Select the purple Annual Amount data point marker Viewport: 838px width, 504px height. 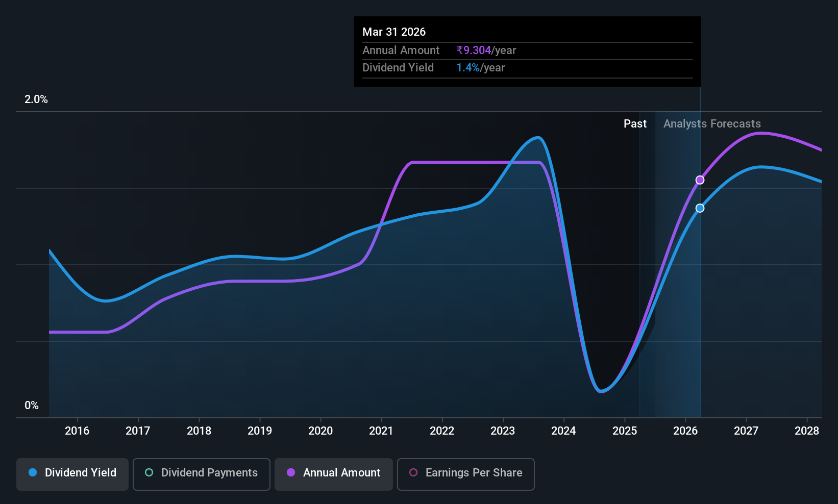click(700, 180)
